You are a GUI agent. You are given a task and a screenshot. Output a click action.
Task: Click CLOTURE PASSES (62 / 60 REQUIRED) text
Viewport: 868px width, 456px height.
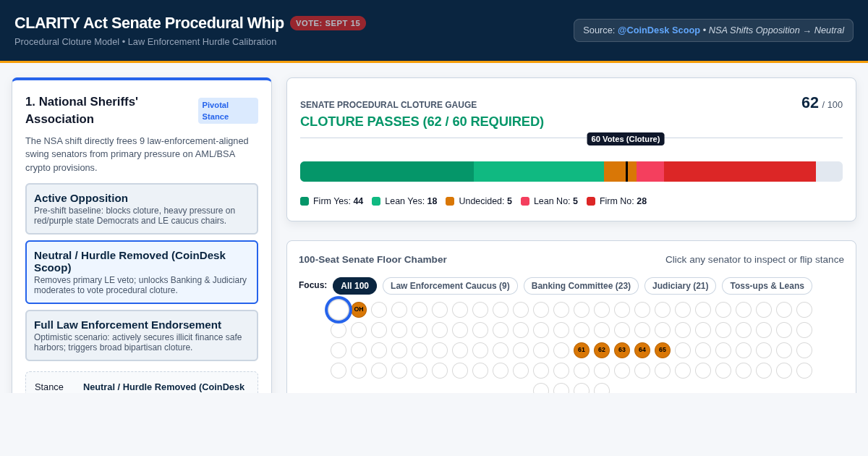coord(422,122)
